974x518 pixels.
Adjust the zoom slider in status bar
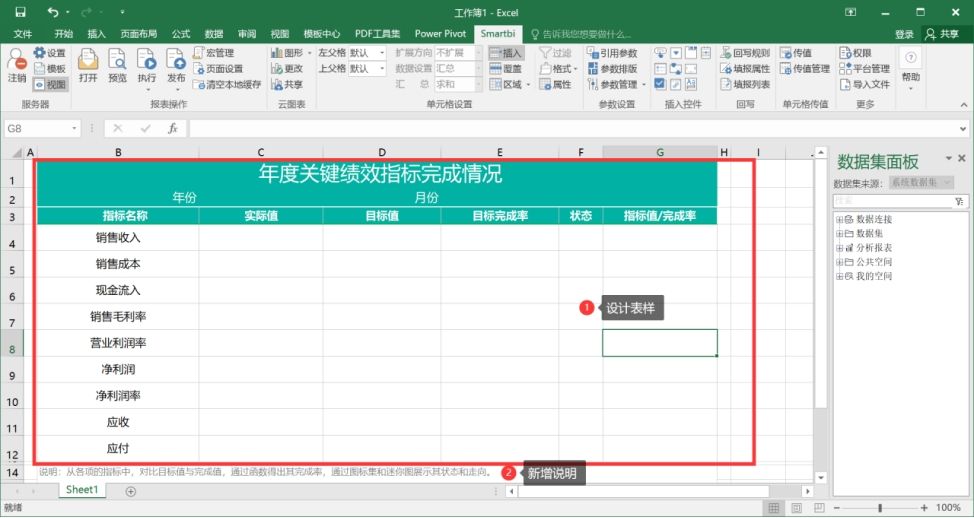[879, 508]
